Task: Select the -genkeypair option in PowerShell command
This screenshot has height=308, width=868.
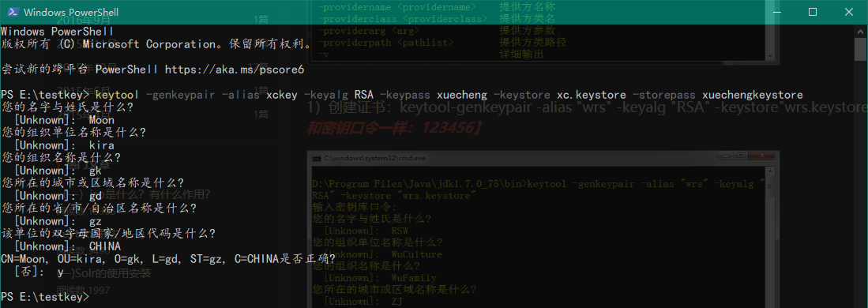Action: point(180,95)
